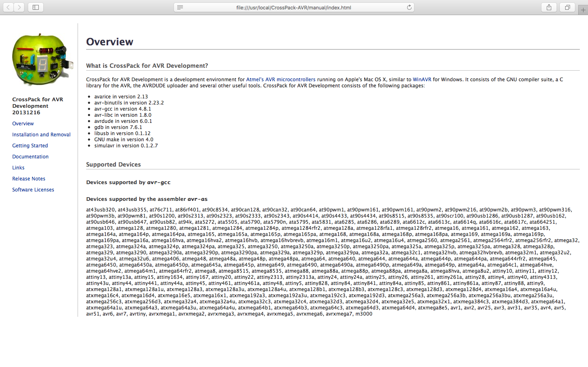Click the CrossPack green apple logo
Screen dimensions: 588x367
click(x=42, y=60)
